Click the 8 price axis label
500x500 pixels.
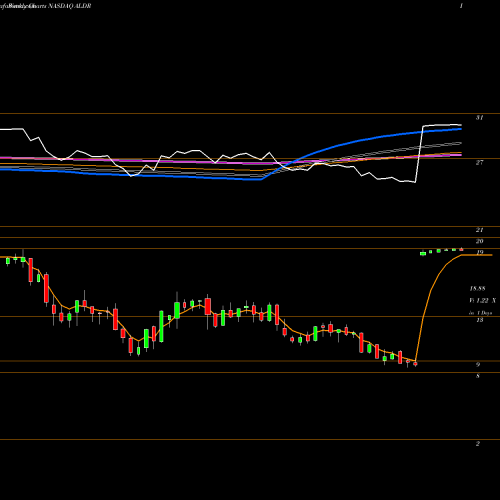tap(478, 376)
